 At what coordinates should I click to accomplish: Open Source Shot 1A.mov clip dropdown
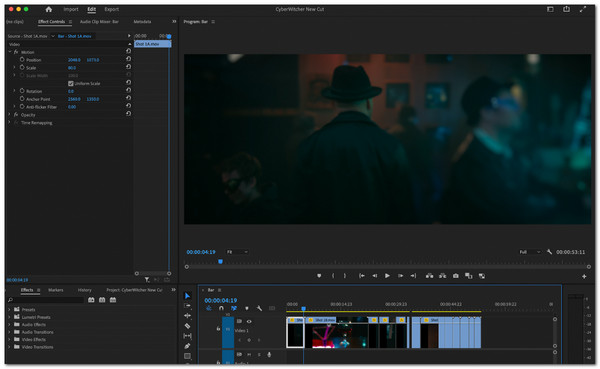[x=53, y=36]
